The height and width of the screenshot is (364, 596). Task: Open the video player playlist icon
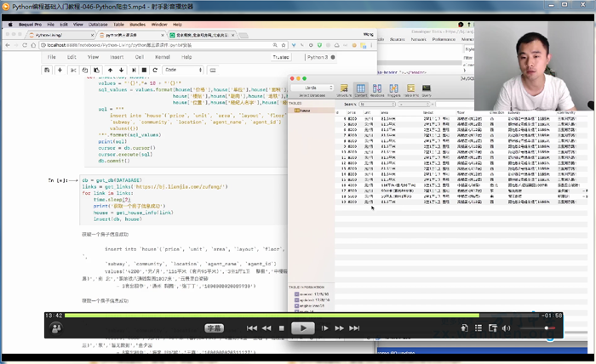pyautogui.click(x=479, y=328)
